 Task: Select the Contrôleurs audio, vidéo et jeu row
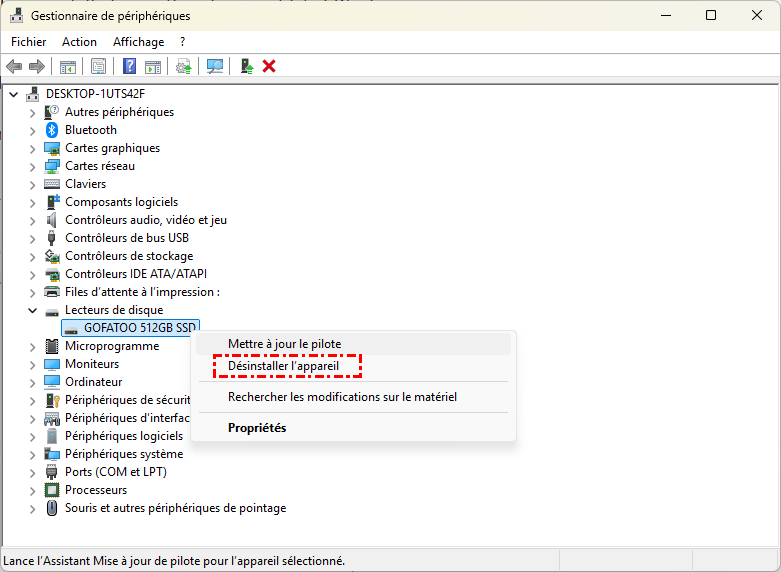(135, 220)
